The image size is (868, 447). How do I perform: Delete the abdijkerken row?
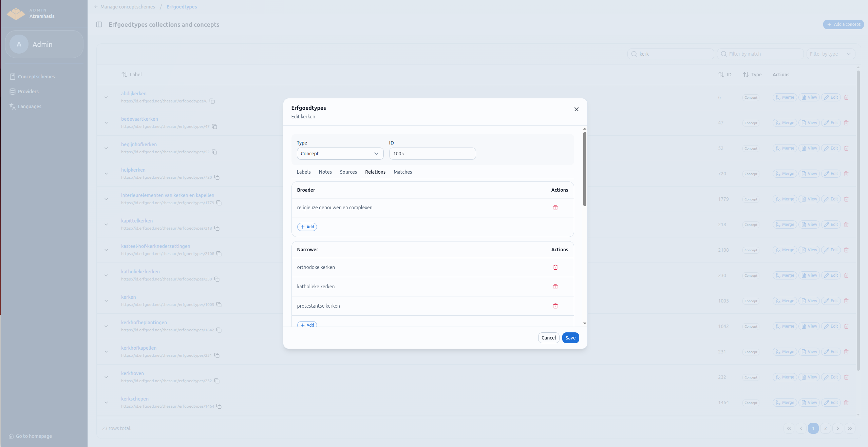pos(846,97)
